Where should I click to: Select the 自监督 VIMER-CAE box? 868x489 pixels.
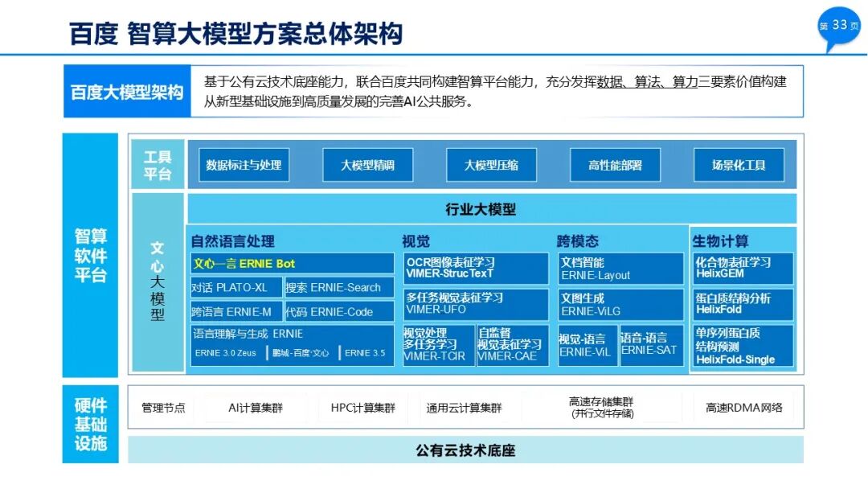click(x=513, y=345)
